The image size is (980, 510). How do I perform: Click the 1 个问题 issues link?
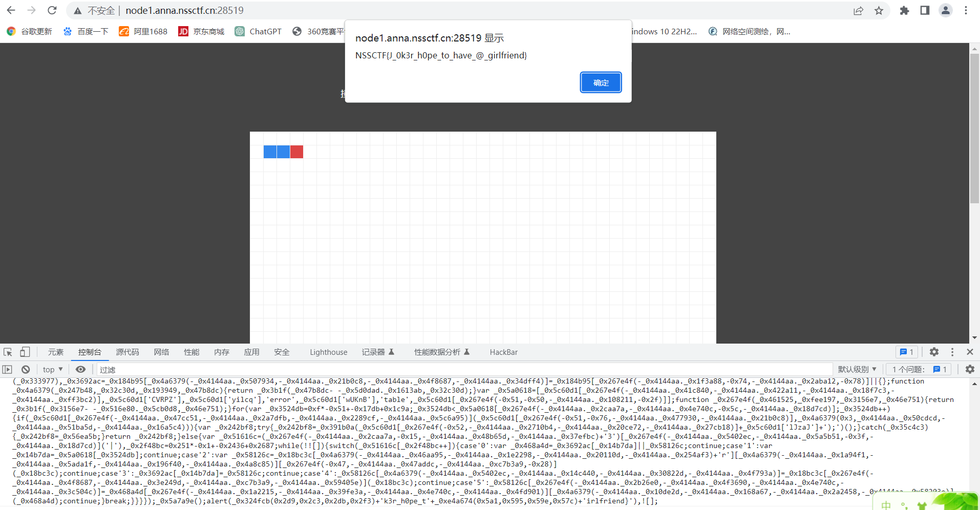pos(919,370)
